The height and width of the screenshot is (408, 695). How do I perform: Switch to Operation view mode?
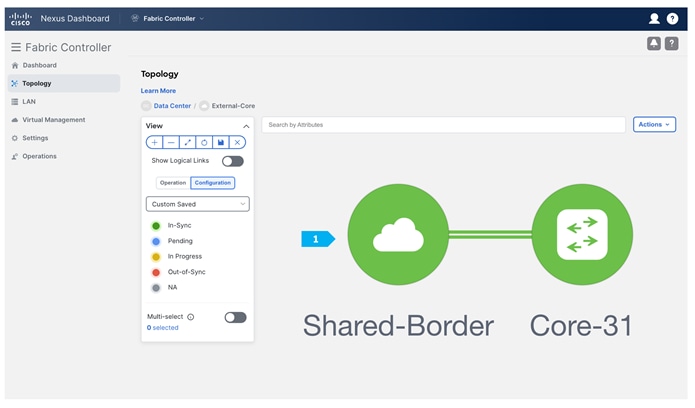pyautogui.click(x=173, y=183)
